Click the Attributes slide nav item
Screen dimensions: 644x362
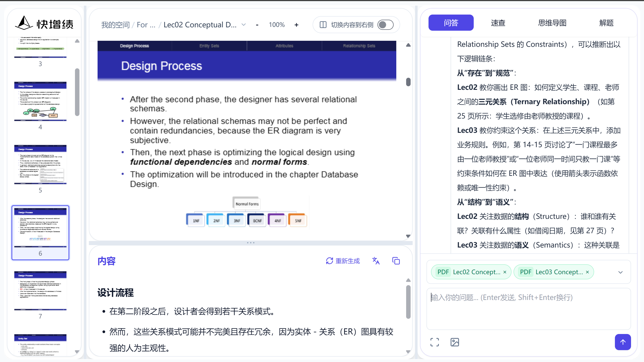(284, 46)
